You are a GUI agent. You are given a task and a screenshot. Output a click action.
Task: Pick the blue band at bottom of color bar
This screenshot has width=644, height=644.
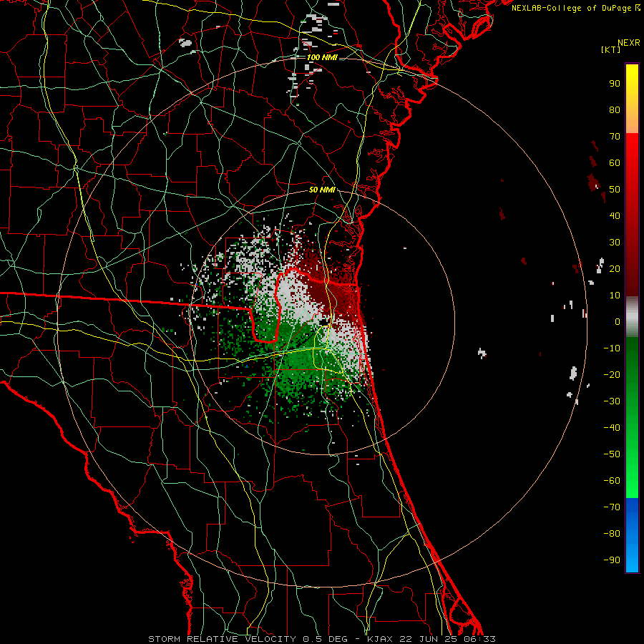[x=632, y=535]
